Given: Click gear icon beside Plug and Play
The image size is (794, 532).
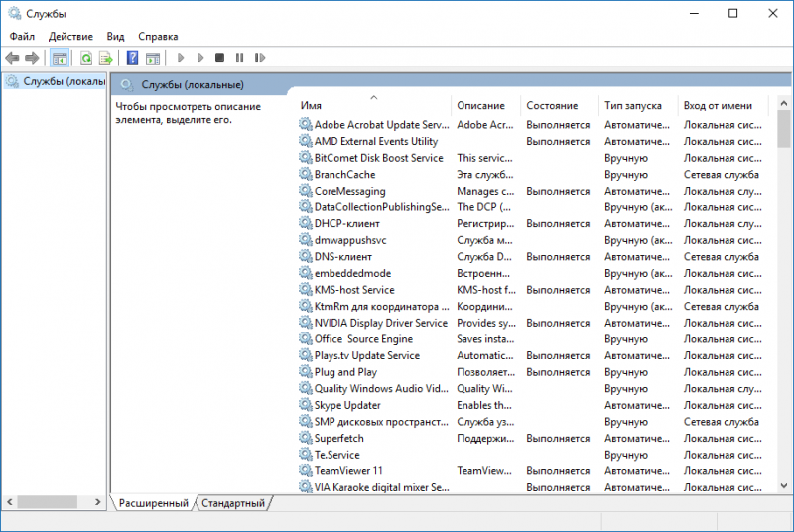Looking at the screenshot, I should pos(306,372).
